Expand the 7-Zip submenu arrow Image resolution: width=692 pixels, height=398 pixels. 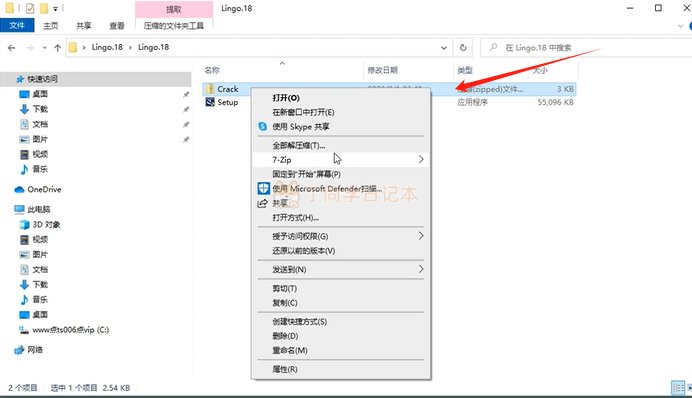point(421,159)
